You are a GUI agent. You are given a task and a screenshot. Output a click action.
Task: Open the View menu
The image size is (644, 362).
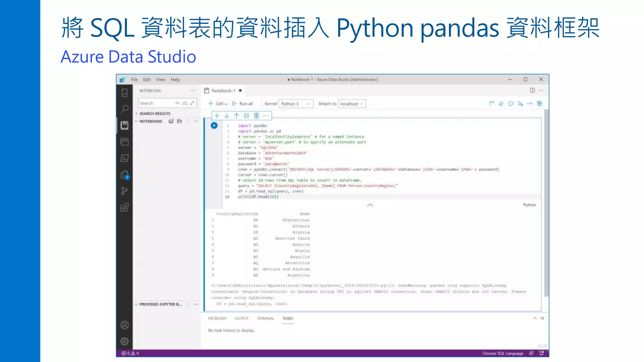161,80
